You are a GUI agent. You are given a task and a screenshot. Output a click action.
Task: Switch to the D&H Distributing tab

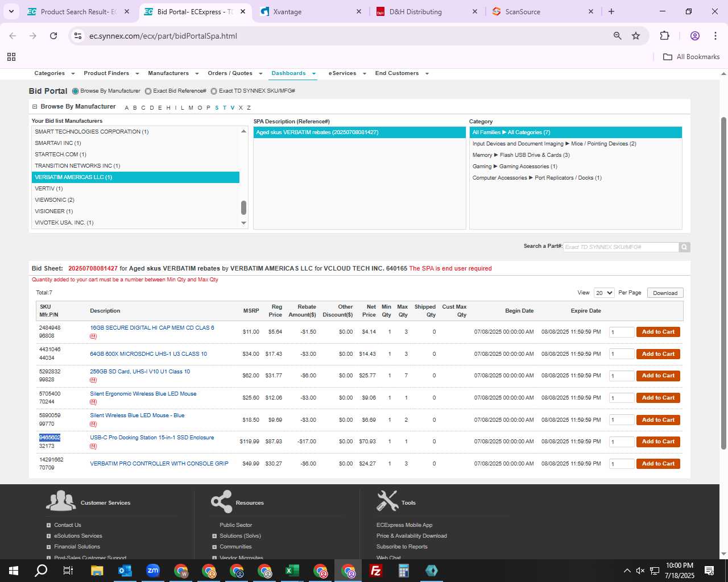(x=426, y=11)
